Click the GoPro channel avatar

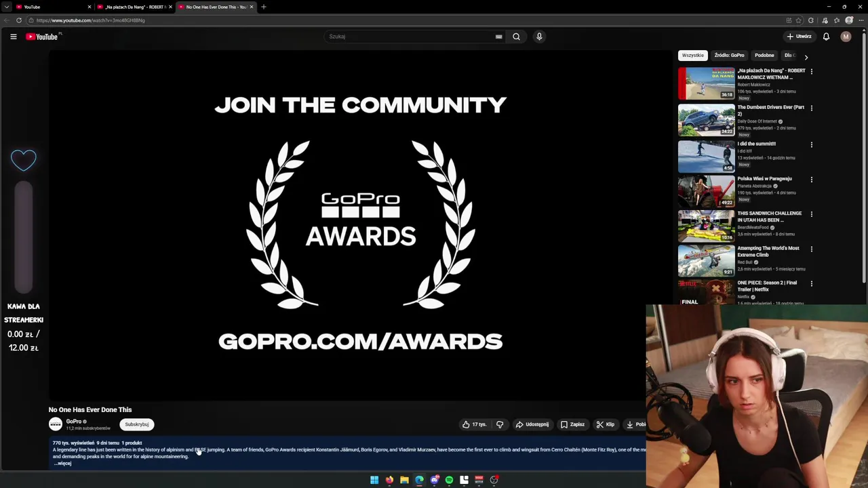(56, 424)
